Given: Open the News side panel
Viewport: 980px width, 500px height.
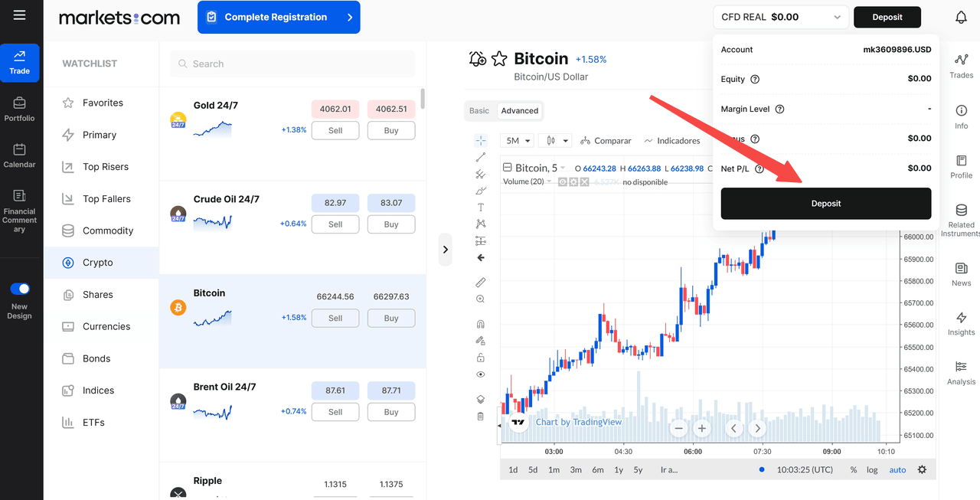Looking at the screenshot, I should tap(962, 274).
